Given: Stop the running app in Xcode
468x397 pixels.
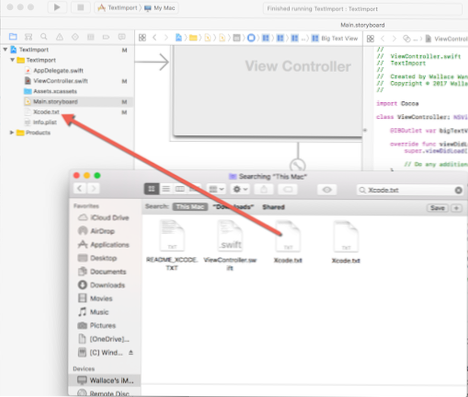Looking at the screenshot, I should coord(80,7).
